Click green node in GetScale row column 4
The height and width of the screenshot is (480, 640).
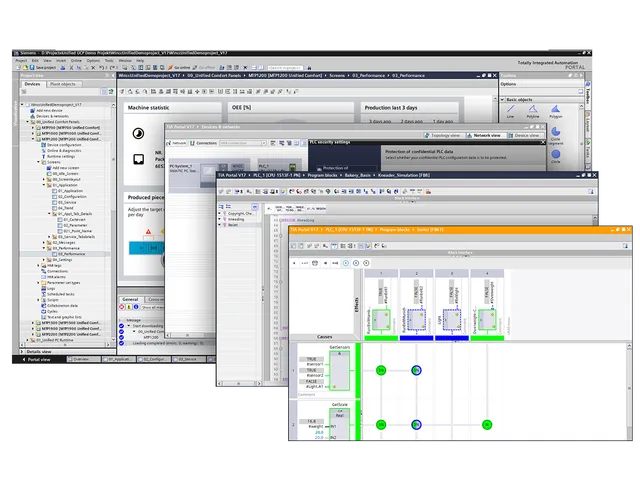click(x=487, y=424)
